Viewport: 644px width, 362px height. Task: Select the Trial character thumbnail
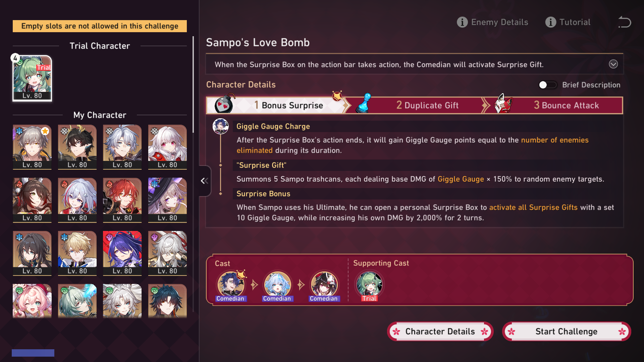pos(32,78)
